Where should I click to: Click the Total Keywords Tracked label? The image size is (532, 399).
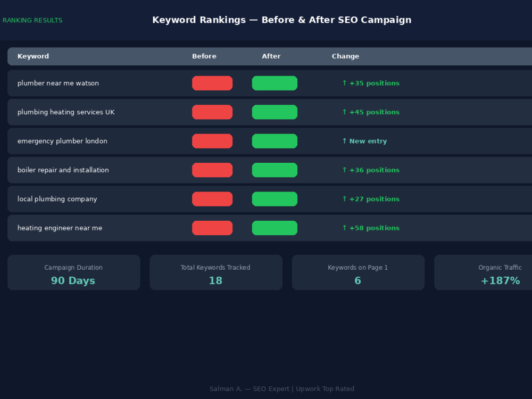tap(215, 268)
